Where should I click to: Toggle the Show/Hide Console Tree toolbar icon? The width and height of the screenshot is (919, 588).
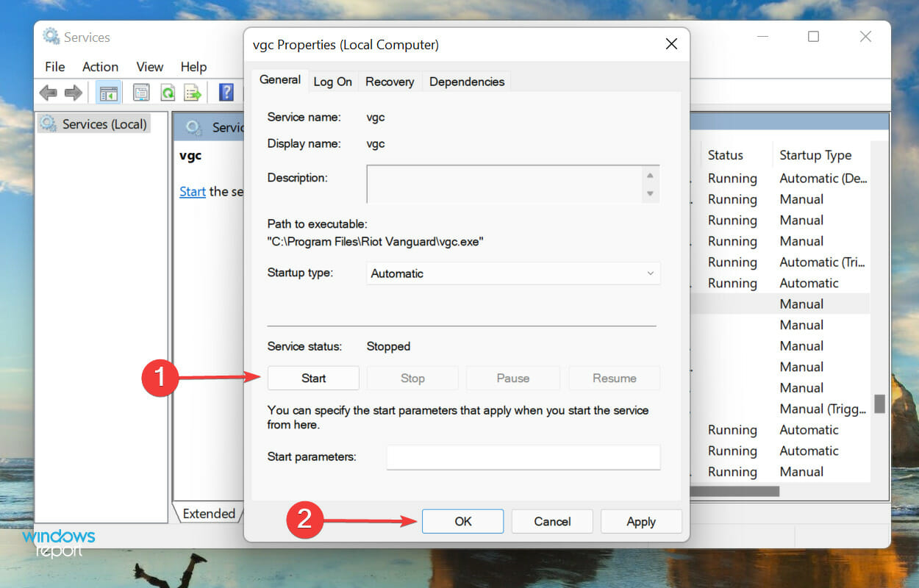[109, 93]
